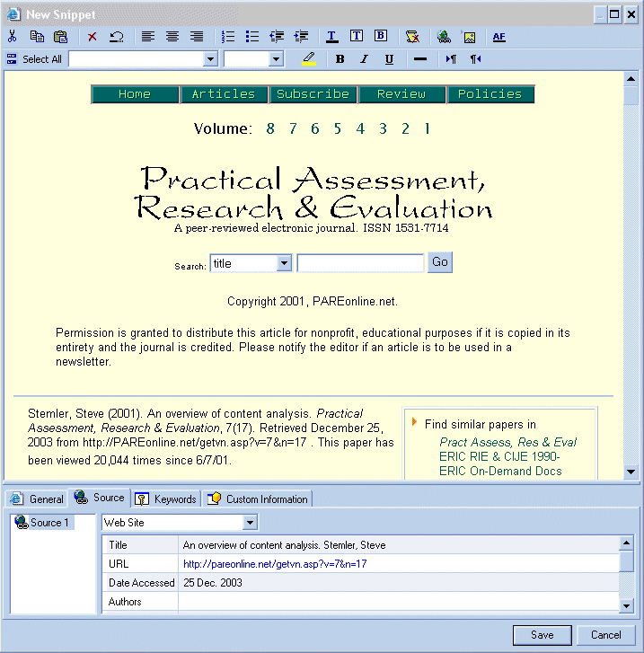This screenshot has height=653, width=644.
Task: Click the red X delete icon
Action: pyautogui.click(x=92, y=37)
